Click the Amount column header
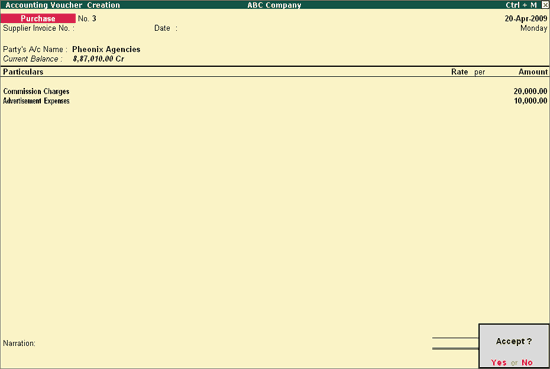This screenshot has height=369, width=550. pyautogui.click(x=533, y=72)
